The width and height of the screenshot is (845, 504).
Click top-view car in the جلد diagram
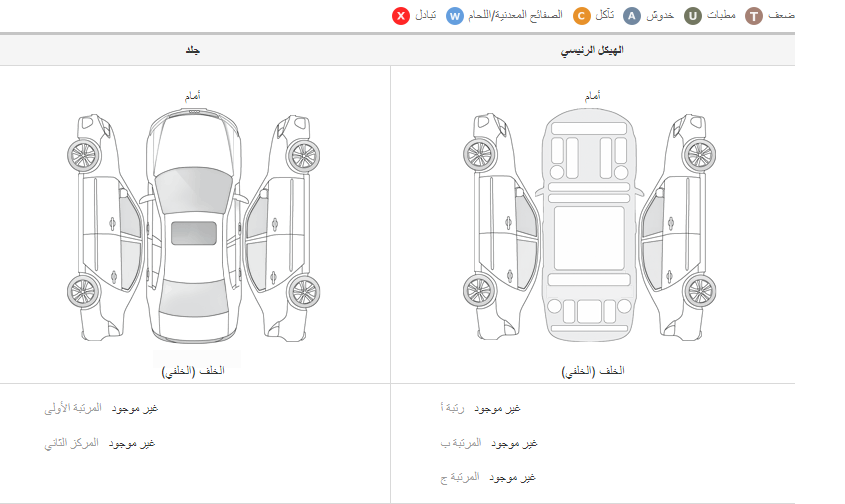tap(194, 225)
